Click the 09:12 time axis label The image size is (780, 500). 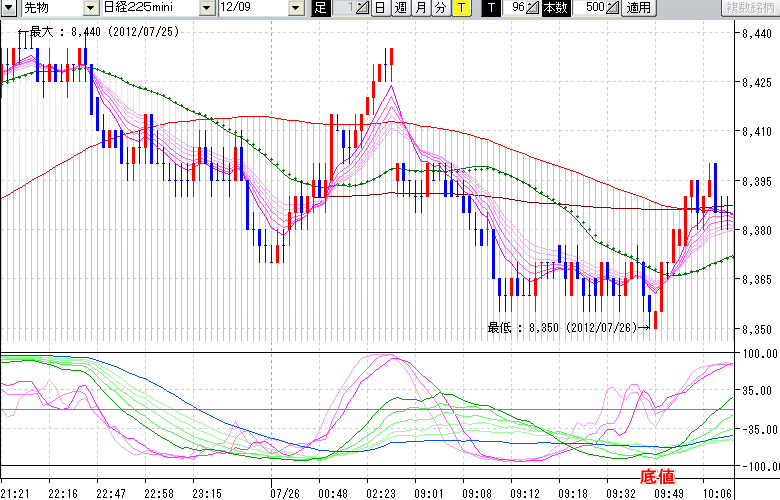525,494
